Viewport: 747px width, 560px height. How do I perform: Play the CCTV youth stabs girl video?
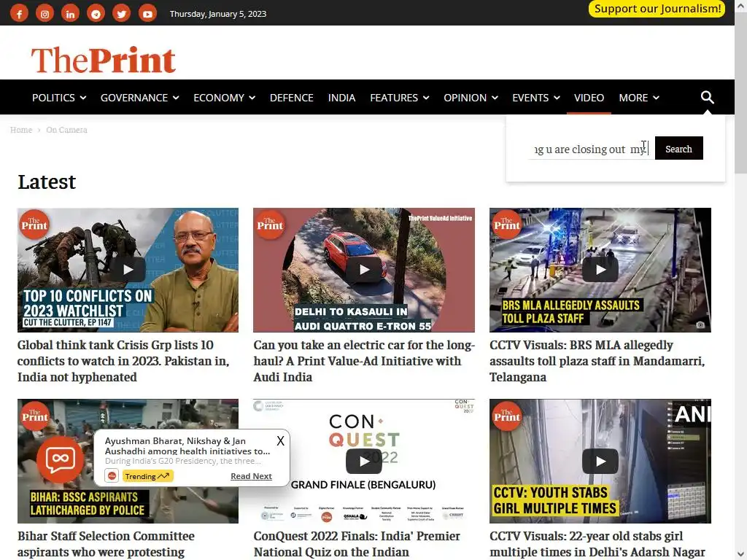click(600, 461)
